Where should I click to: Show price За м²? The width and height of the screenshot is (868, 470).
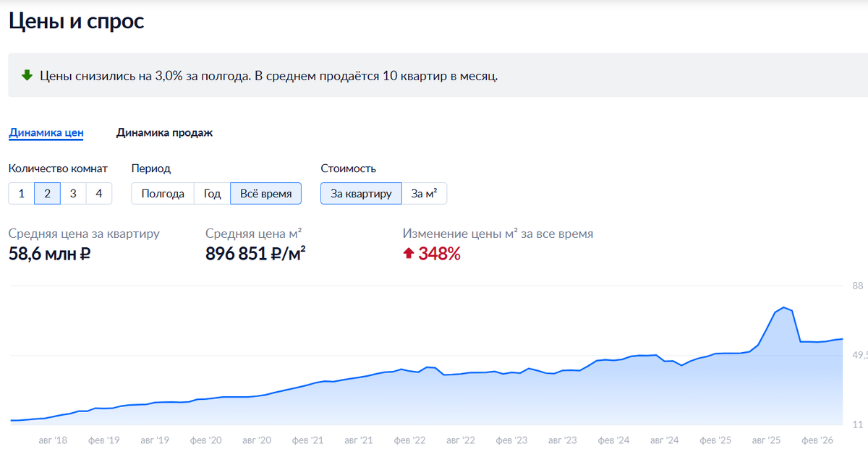[425, 194]
